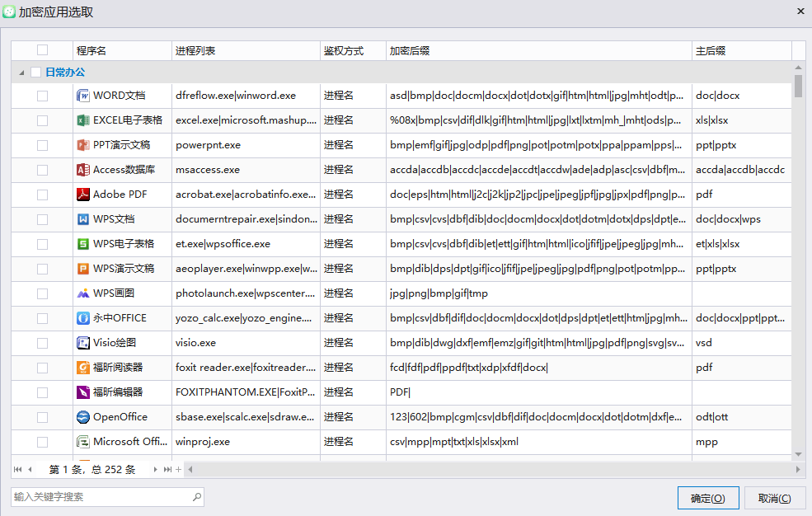Check the WPS画图 row checkbox
Viewport: 812px width, 516px height.
(x=43, y=293)
